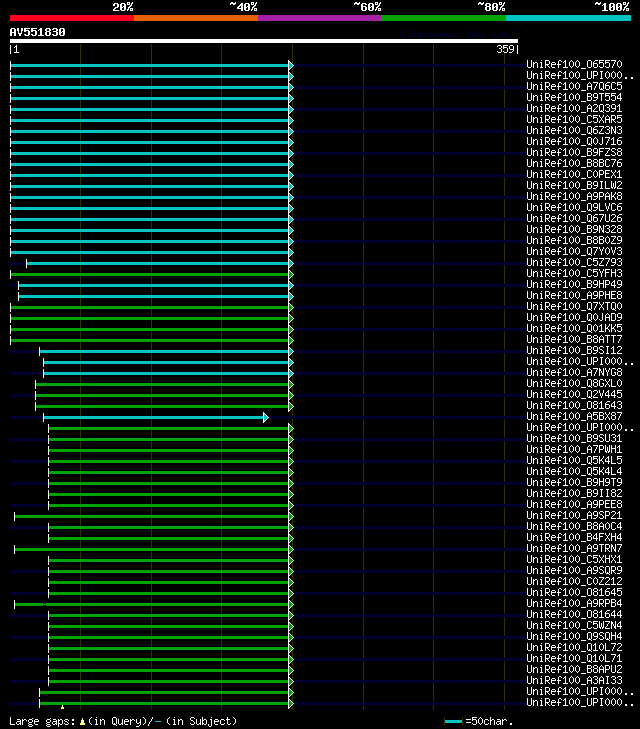
Task: Select the UniRef100_B8BC76 label
Action: pyautogui.click(x=574, y=163)
